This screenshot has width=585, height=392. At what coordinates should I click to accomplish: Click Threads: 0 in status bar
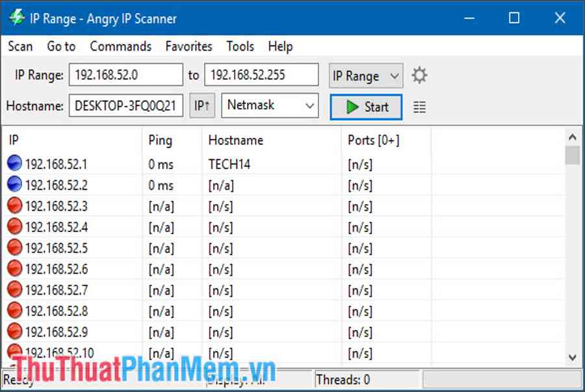[343, 380]
